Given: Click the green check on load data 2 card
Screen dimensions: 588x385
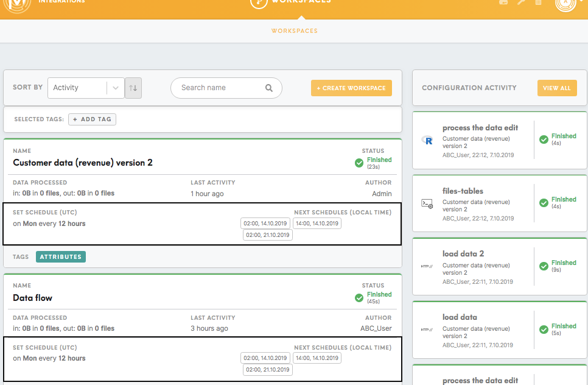Looking at the screenshot, I should click(544, 266).
